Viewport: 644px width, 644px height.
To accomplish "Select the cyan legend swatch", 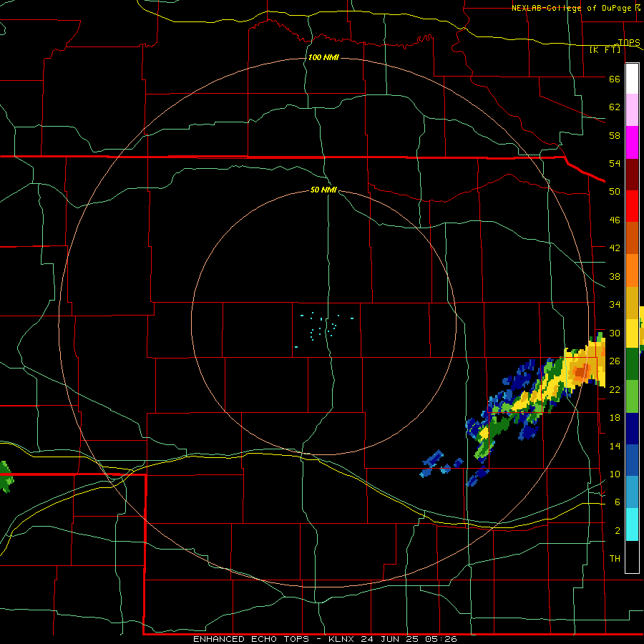I will (632, 525).
